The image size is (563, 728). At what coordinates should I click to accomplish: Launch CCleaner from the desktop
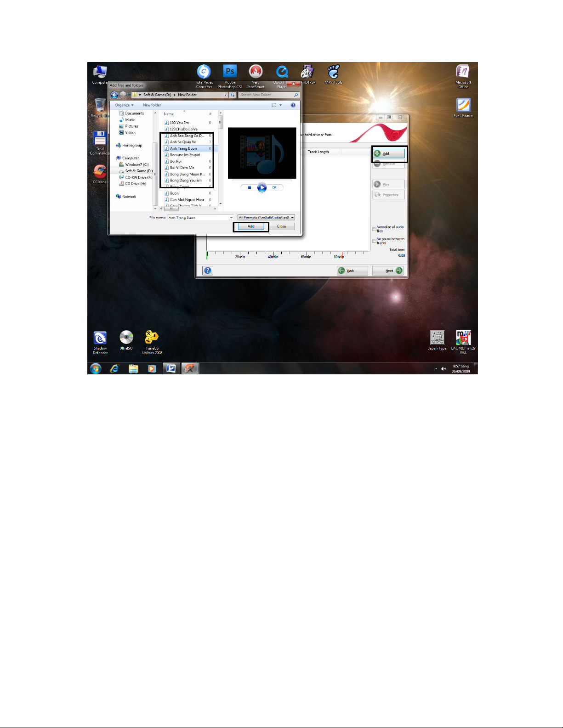pyautogui.click(x=100, y=172)
